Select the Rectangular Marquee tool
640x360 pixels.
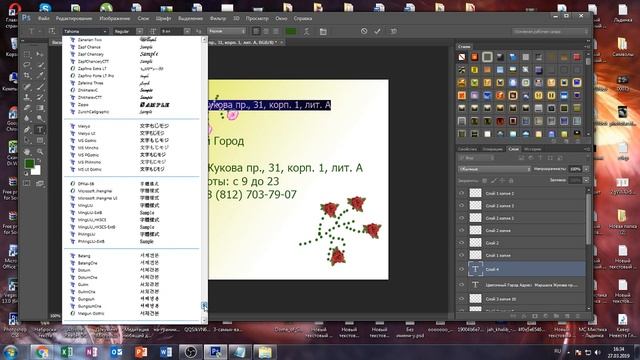(27, 54)
